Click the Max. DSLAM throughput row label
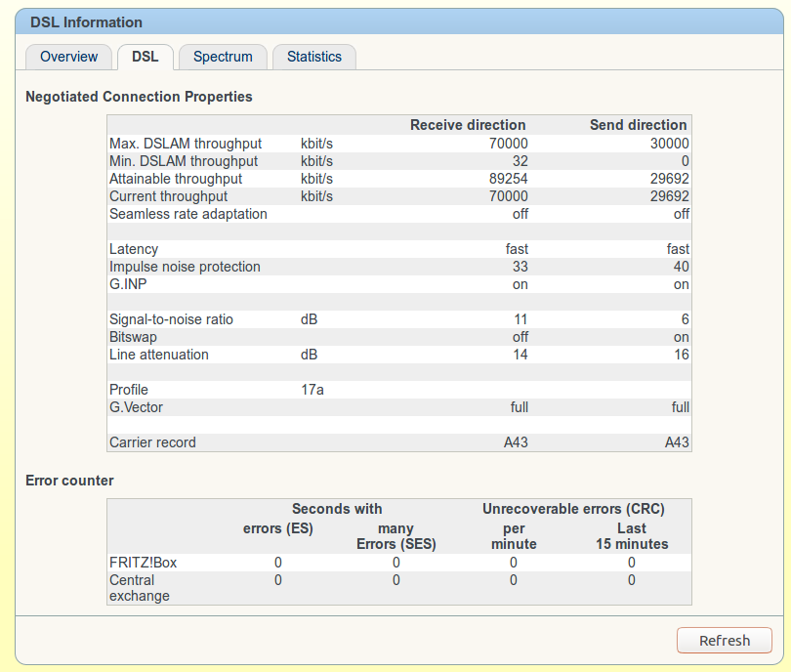The image size is (791, 672). [184, 144]
